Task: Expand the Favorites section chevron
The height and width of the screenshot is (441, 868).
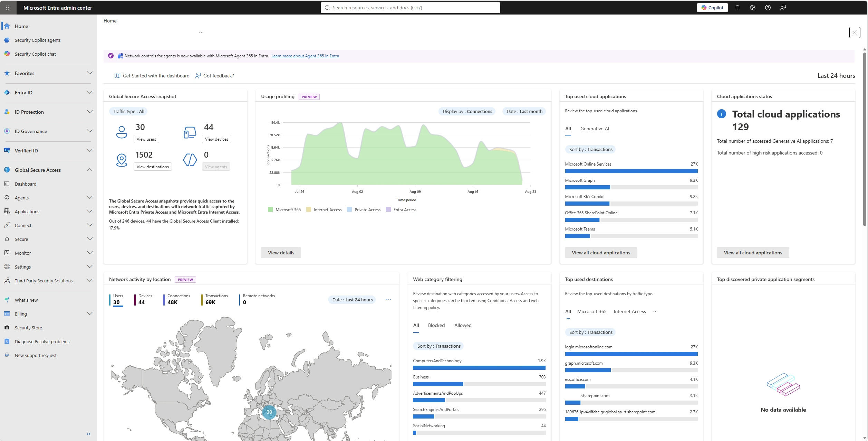Action: point(90,73)
